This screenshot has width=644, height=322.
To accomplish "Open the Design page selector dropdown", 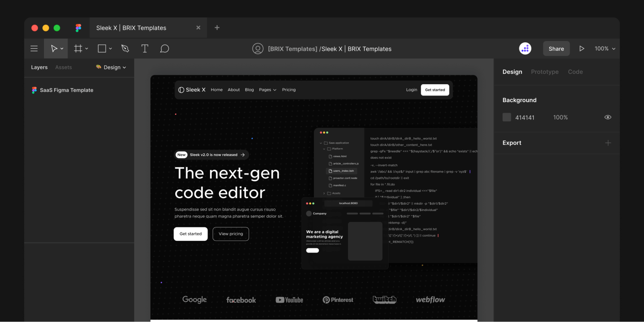I will [111, 67].
